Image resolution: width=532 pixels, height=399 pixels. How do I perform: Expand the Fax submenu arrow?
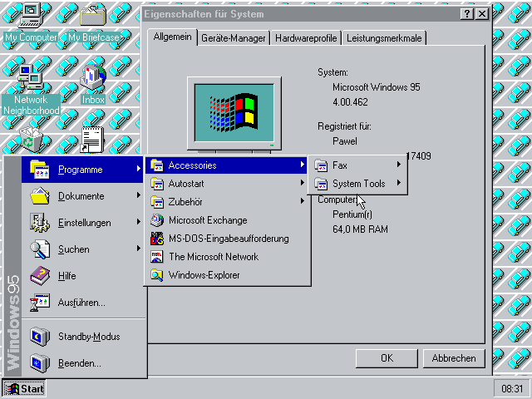pyautogui.click(x=399, y=165)
